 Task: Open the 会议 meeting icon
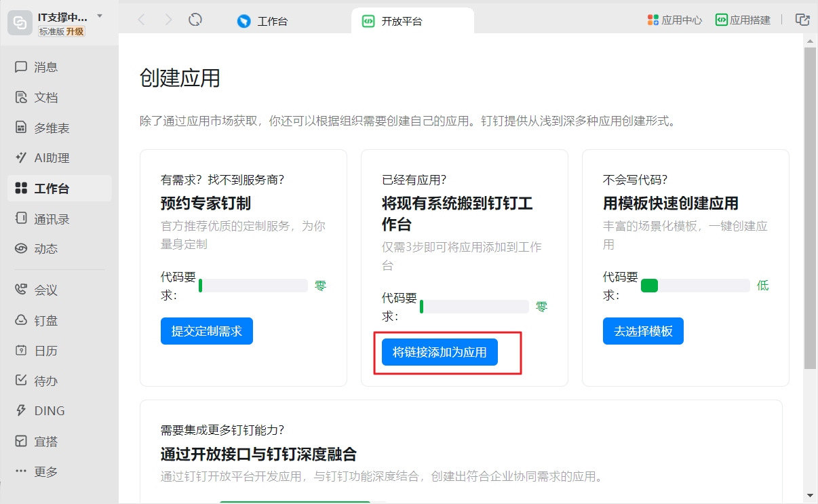(21, 290)
